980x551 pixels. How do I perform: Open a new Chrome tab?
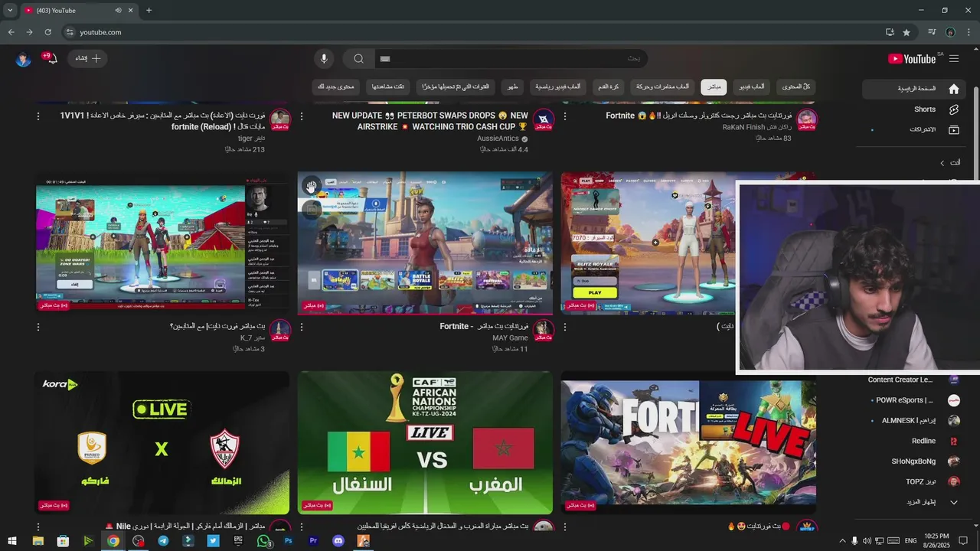[x=149, y=11]
